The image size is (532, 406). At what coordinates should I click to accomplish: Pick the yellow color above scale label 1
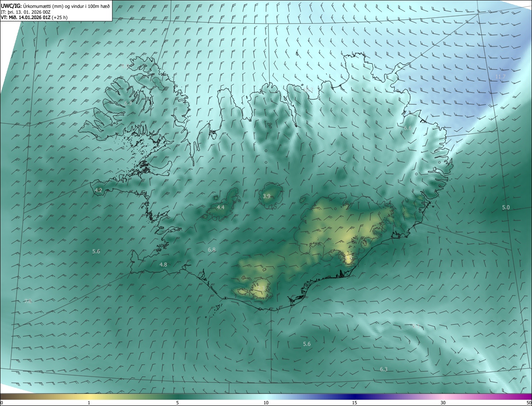(89, 396)
